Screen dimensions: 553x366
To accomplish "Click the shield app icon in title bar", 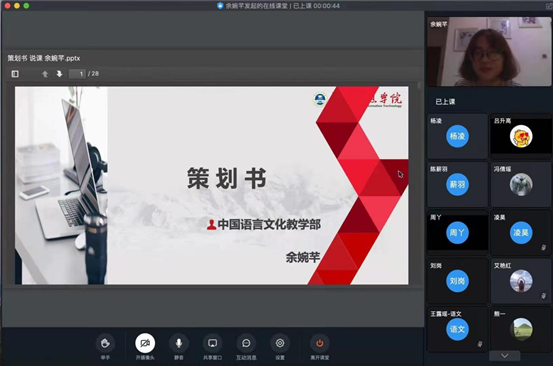I will (x=220, y=6).
